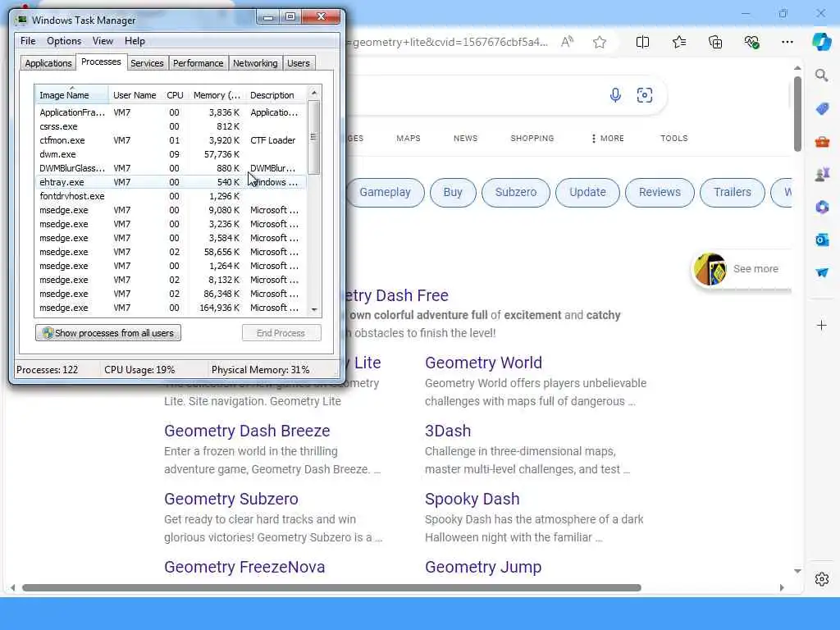Click the Read aloud icon in address bar

pyautogui.click(x=567, y=42)
